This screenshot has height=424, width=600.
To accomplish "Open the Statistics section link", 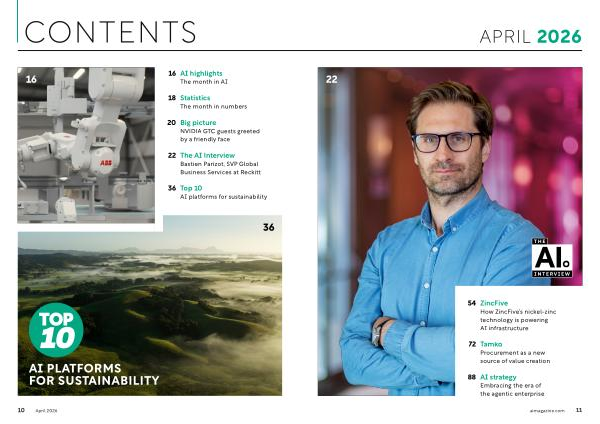I will pyautogui.click(x=195, y=98).
